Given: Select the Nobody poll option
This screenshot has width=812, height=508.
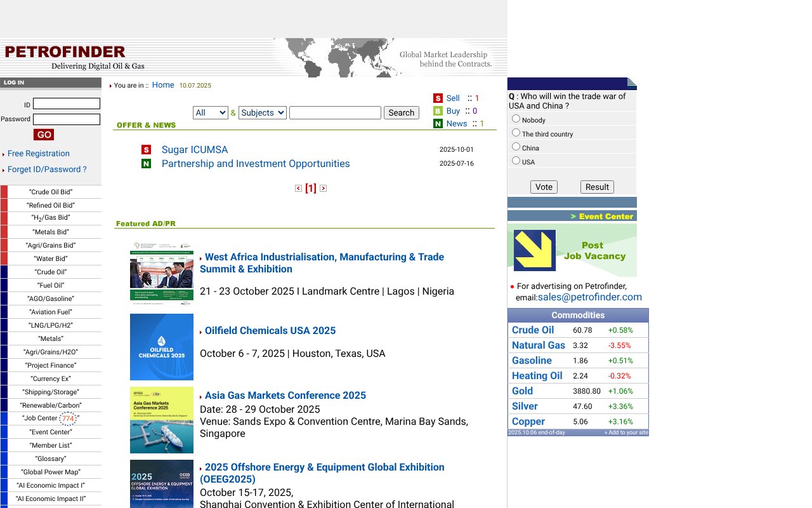Looking at the screenshot, I should pyautogui.click(x=516, y=118).
